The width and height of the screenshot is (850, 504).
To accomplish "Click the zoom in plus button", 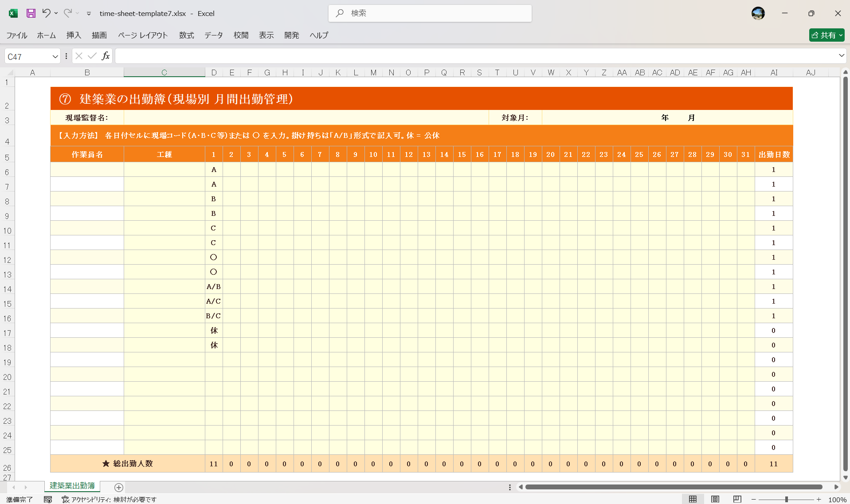I will pyautogui.click(x=819, y=500).
